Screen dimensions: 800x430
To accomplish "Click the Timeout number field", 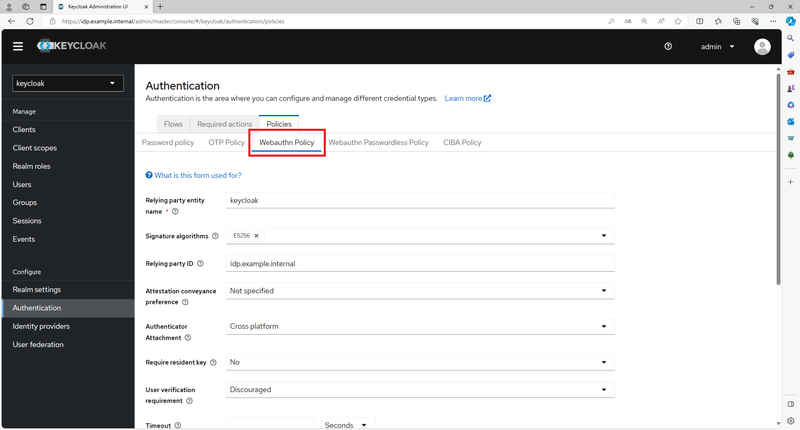I will point(270,424).
